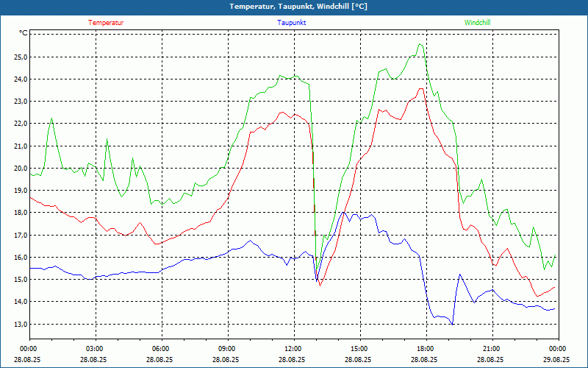Select the 20,0 y-axis value label

(19, 168)
